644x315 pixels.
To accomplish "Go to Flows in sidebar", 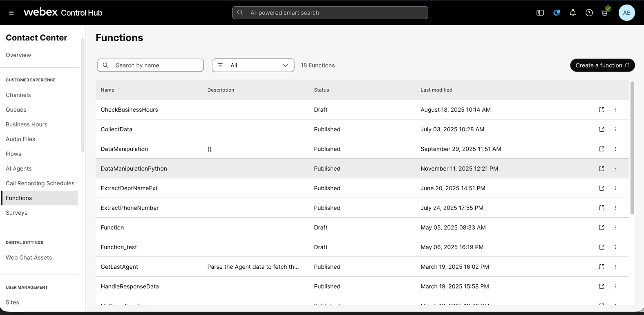I will [x=13, y=154].
